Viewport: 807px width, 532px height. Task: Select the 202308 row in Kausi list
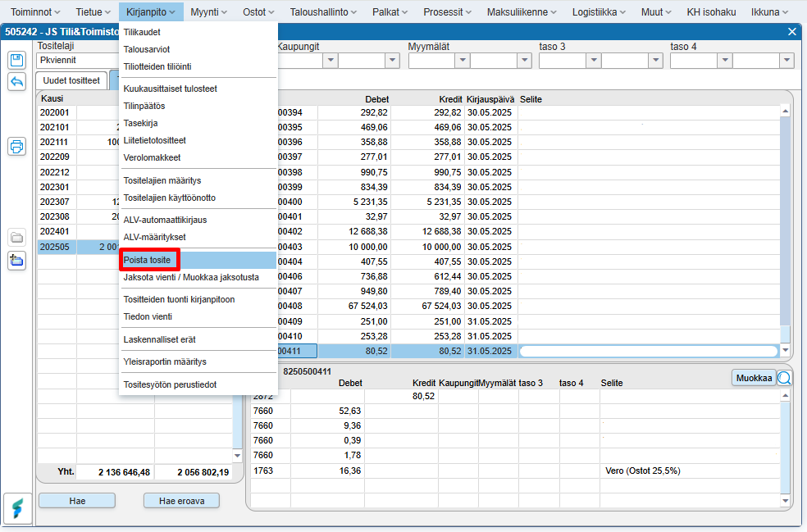(x=56, y=216)
